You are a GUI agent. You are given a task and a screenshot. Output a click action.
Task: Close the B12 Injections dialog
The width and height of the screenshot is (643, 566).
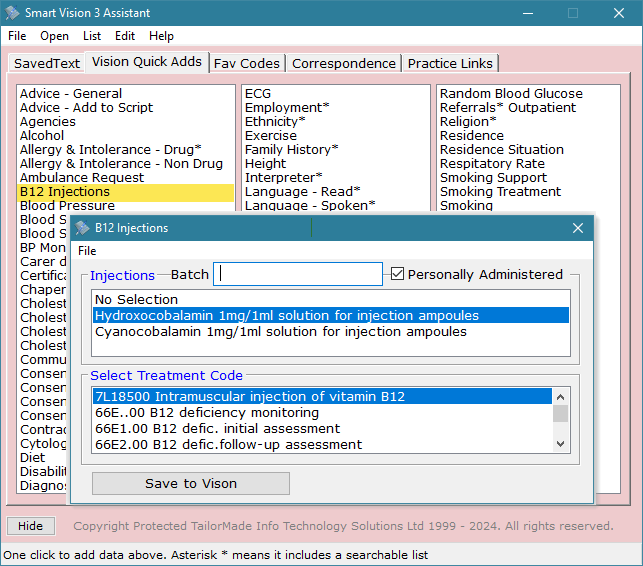coord(578,228)
